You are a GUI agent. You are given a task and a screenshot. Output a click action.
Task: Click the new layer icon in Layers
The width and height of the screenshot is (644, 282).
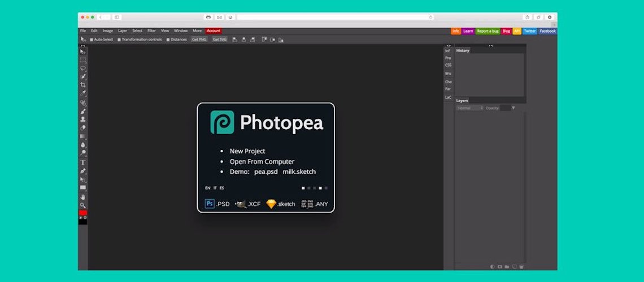pyautogui.click(x=514, y=266)
